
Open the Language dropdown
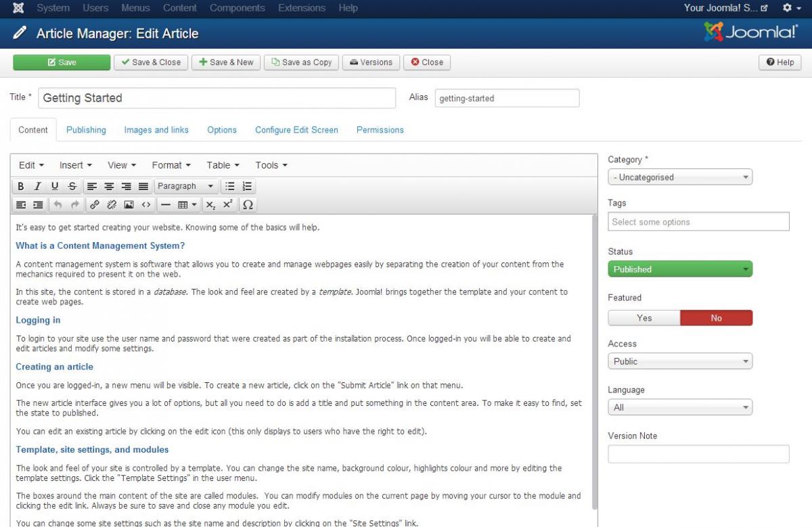pos(680,407)
